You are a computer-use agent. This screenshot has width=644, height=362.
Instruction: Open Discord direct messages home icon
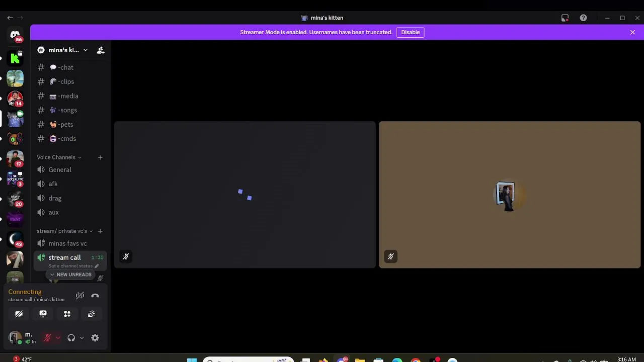tap(15, 35)
